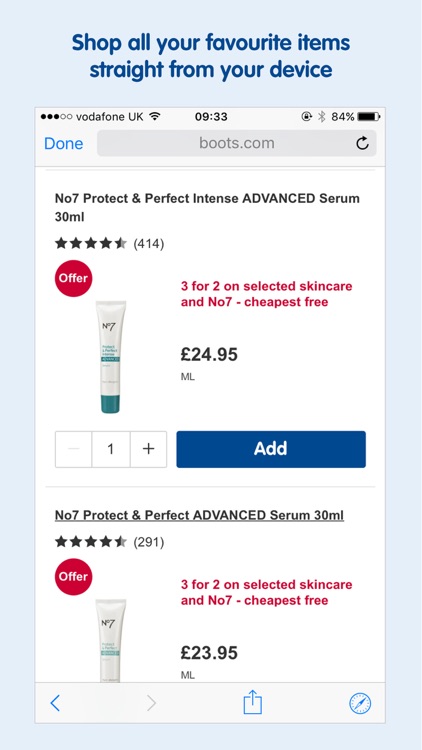Select the quantity field showing 1
Screen dimensions: 422x750
point(111,449)
